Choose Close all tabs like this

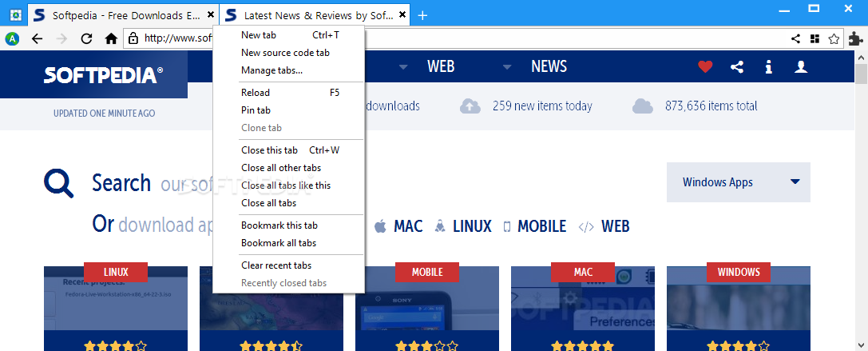[288, 185]
